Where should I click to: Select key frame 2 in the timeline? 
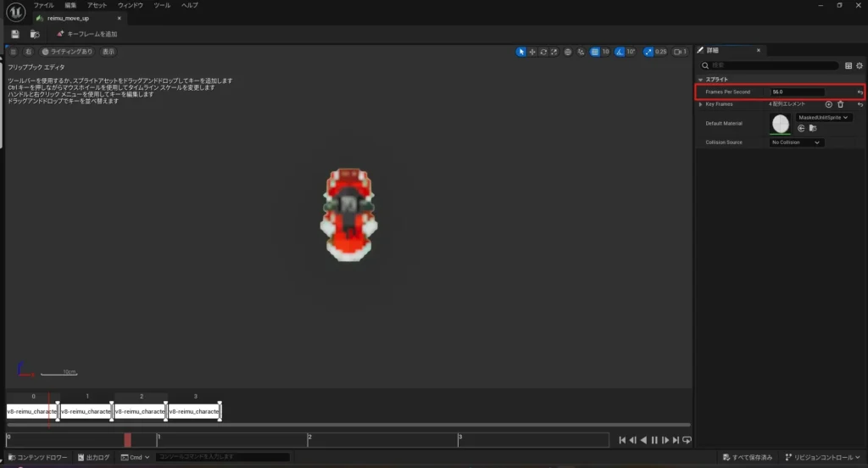tap(140, 411)
